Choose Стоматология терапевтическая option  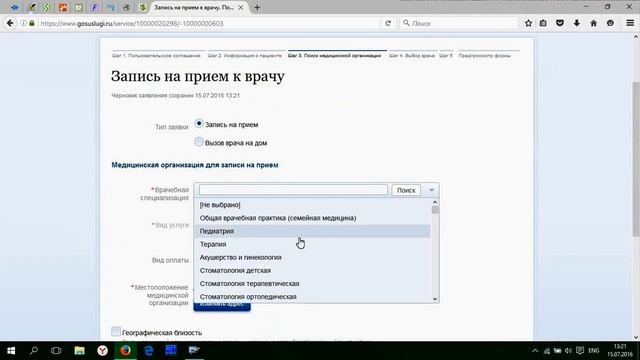[312, 283]
